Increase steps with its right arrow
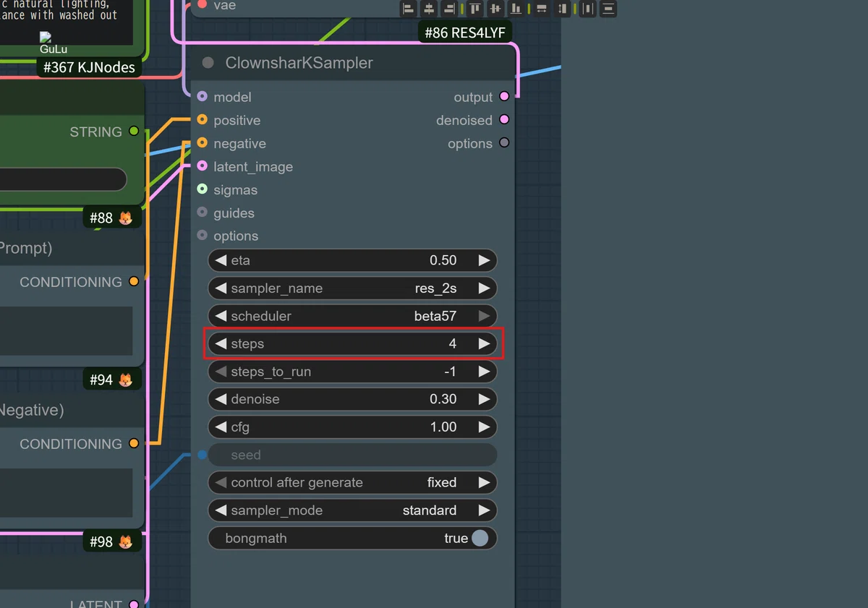 (x=484, y=343)
